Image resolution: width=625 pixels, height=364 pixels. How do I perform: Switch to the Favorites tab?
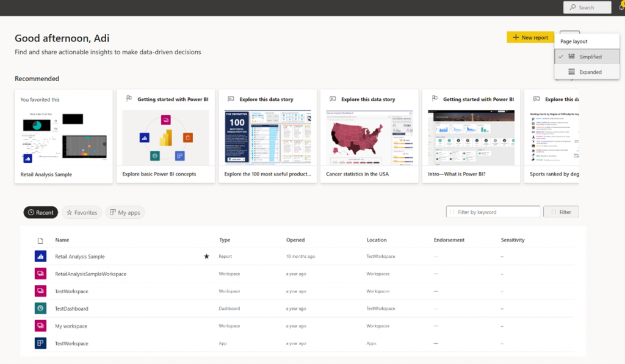pos(81,213)
